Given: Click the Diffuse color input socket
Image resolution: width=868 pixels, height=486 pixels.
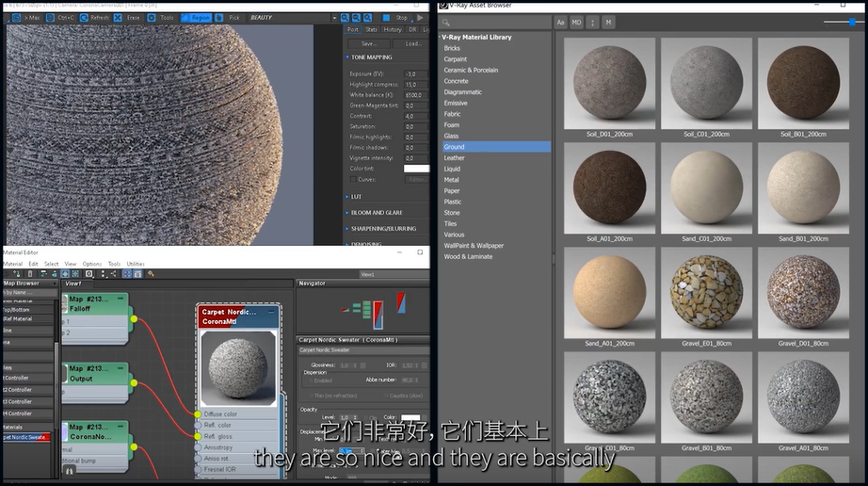Looking at the screenshot, I should point(198,414).
